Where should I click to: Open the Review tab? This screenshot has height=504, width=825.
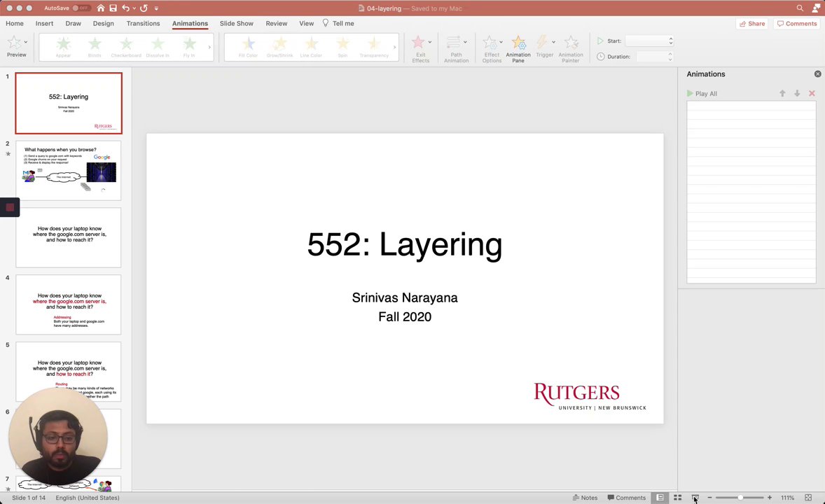point(276,23)
